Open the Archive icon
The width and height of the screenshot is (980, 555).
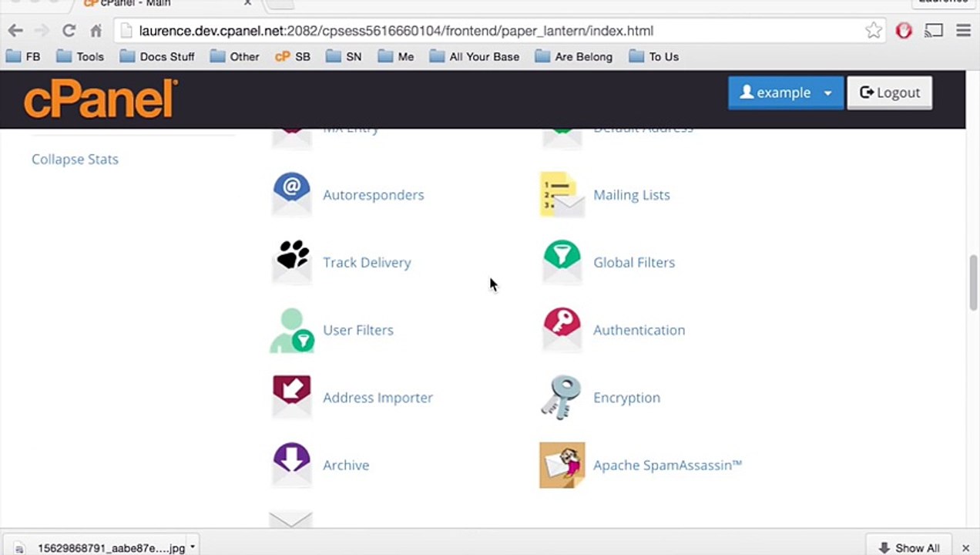pyautogui.click(x=291, y=464)
